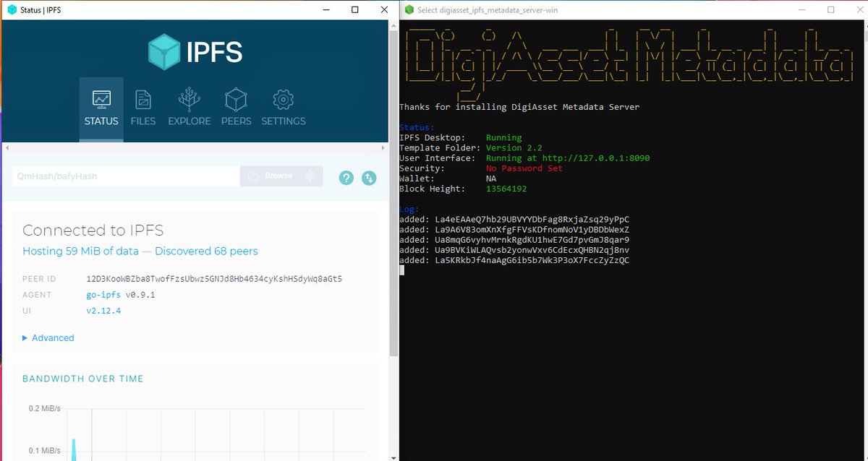This screenshot has height=461, width=868.
Task: Click the v0.9.1 agent version text
Action: point(140,295)
